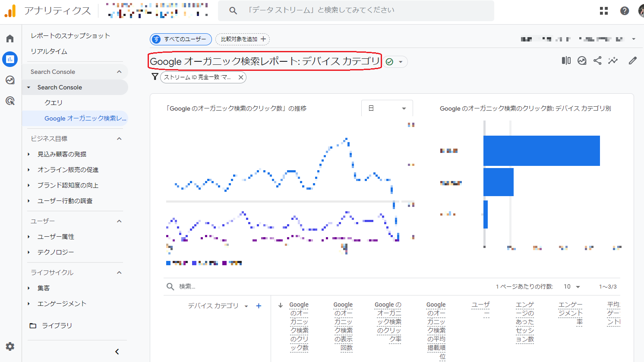The width and height of the screenshot is (644, 362).
Task: Remove the ストリーム ID filter chip
Action: tap(240, 77)
